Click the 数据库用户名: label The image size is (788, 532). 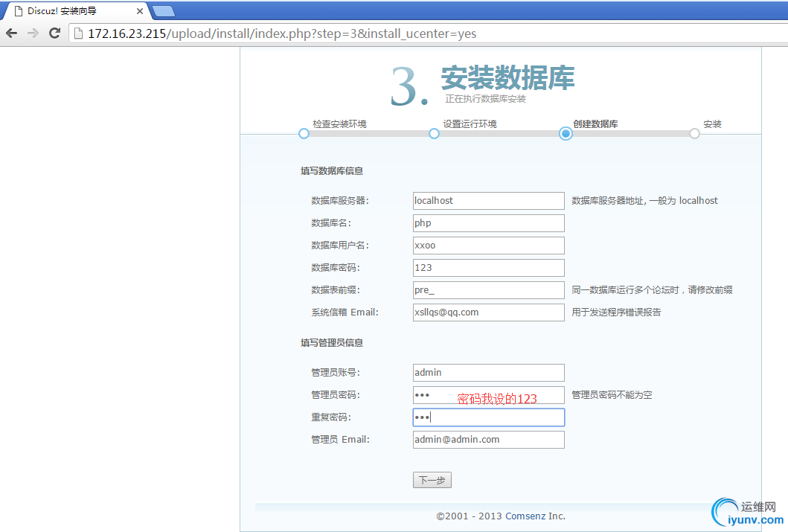tap(340, 245)
